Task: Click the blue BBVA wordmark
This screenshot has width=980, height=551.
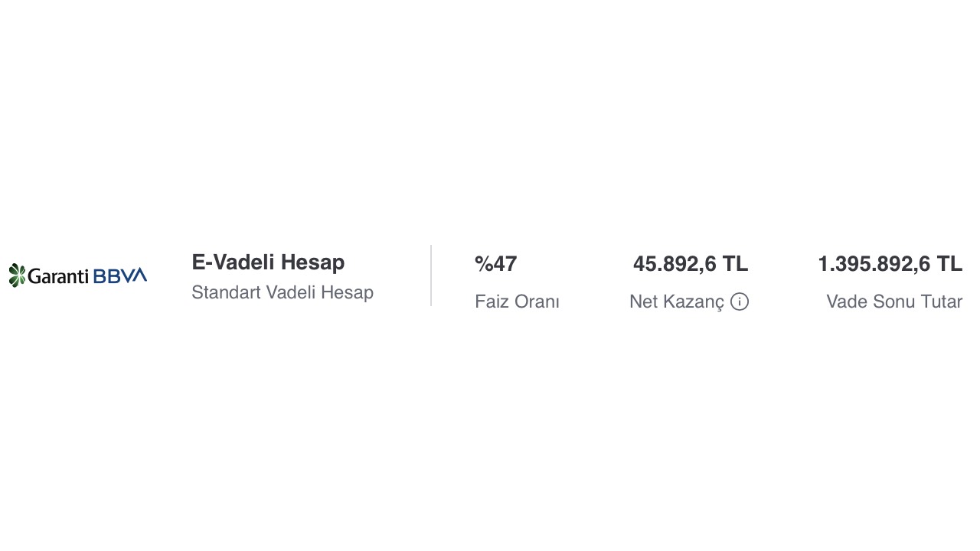Action: point(120,276)
